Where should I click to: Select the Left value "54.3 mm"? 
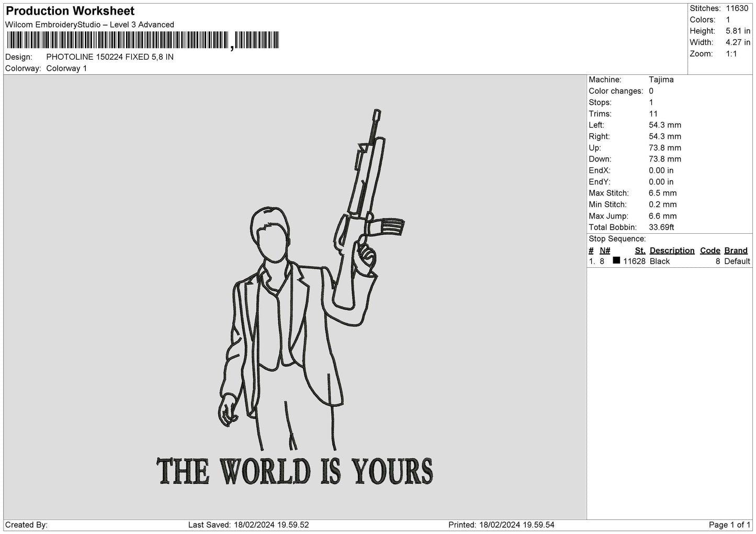pos(665,125)
